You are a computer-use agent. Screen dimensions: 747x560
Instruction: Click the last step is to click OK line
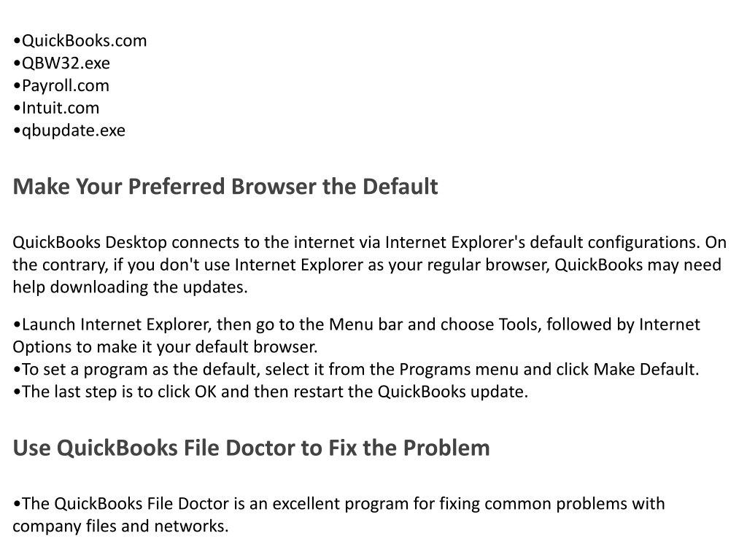coord(271,392)
